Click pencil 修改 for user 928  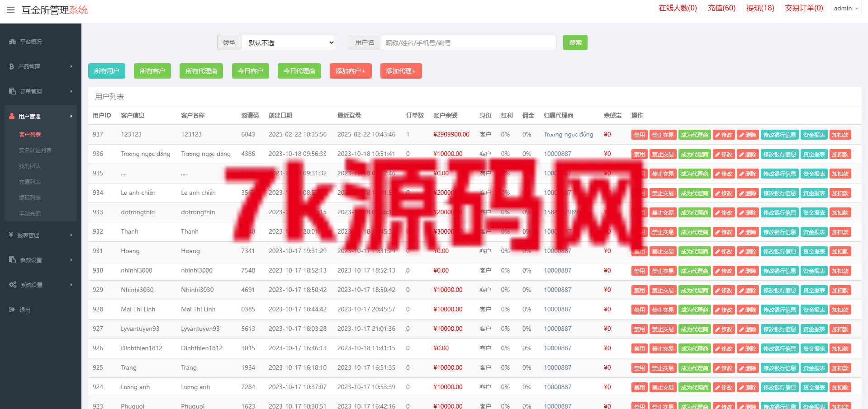pos(724,310)
